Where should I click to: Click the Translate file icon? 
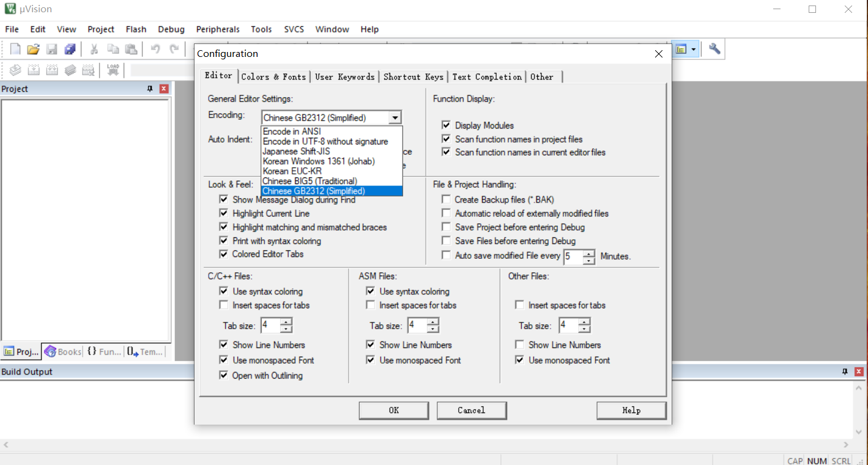(15, 70)
